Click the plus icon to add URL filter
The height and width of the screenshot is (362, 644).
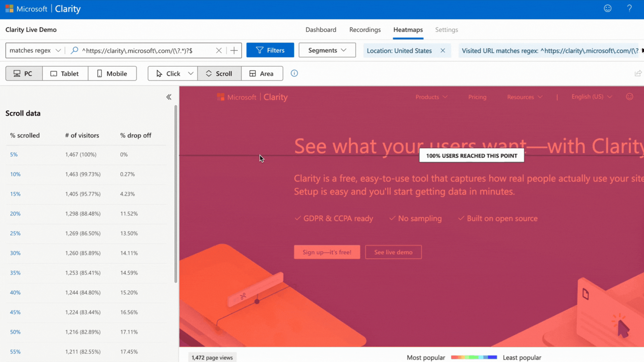pos(234,50)
